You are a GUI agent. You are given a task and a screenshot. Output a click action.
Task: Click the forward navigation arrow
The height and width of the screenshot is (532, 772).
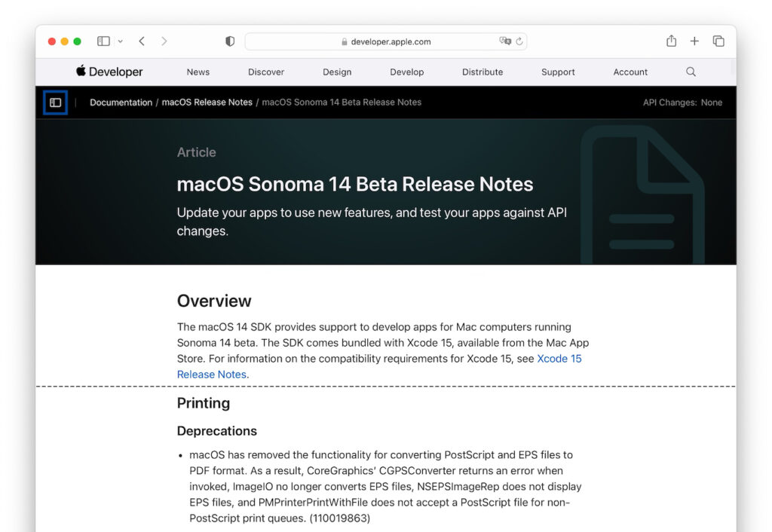click(x=164, y=41)
